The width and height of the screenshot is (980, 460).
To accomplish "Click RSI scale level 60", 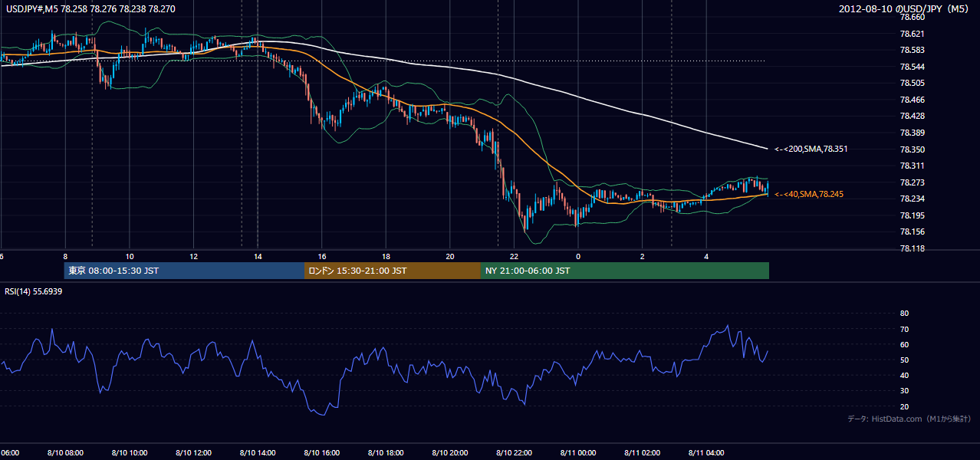I will (904, 344).
